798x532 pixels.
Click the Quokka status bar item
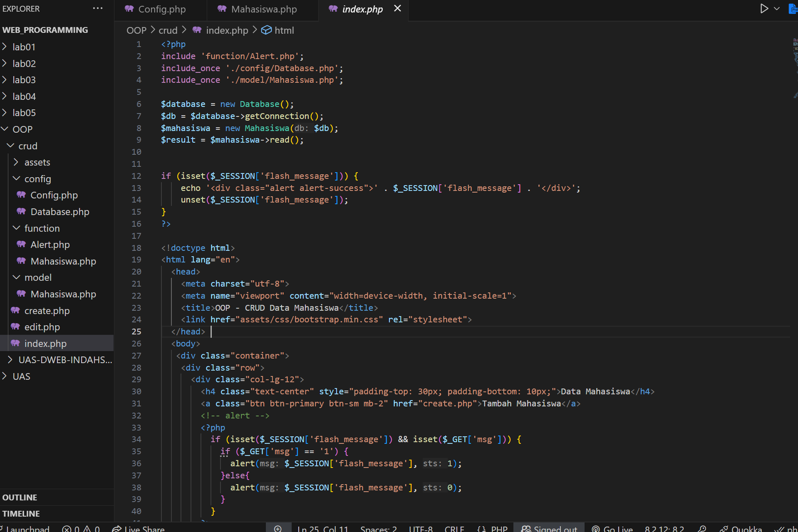(741, 529)
